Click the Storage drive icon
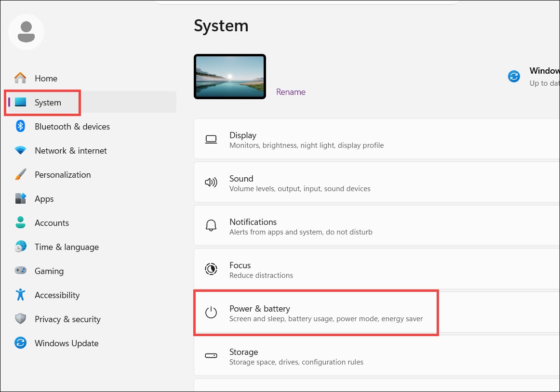This screenshot has height=392, width=560. 211,355
